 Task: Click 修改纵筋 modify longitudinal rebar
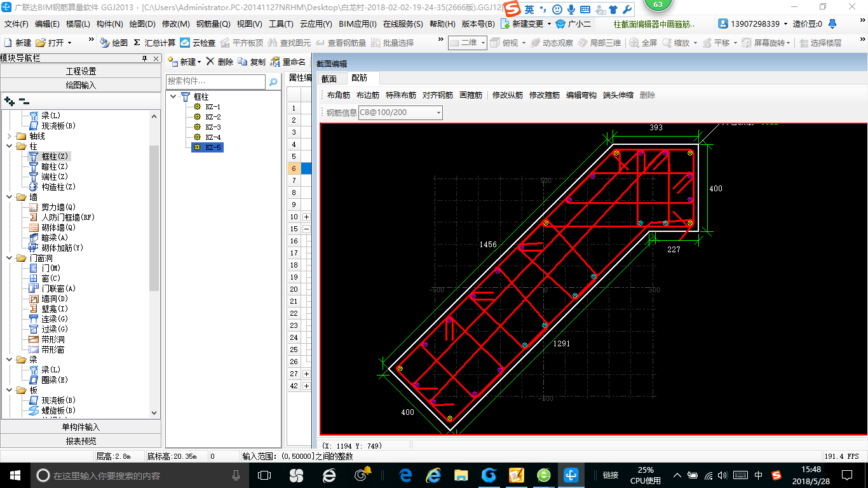(508, 95)
